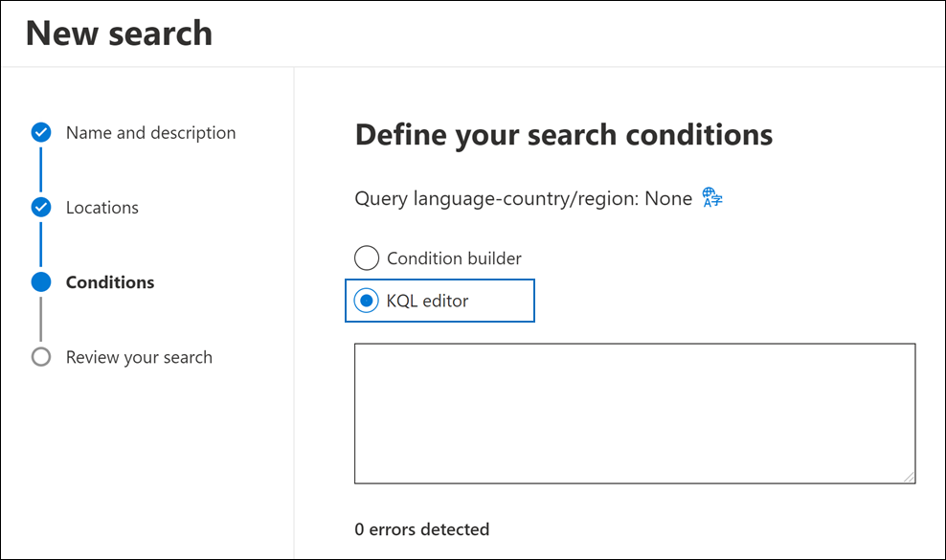
Task: Select the Condition builder radio button
Action: click(x=367, y=258)
